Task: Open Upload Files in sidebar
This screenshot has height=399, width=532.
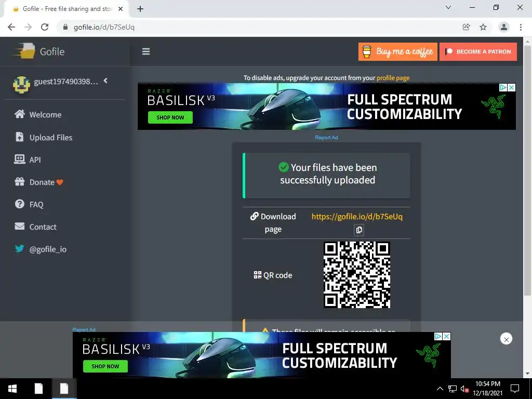Action: tap(44, 137)
